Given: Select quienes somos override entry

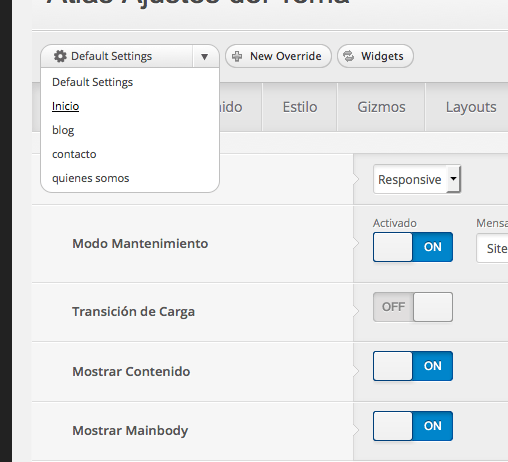Looking at the screenshot, I should [x=90, y=178].
